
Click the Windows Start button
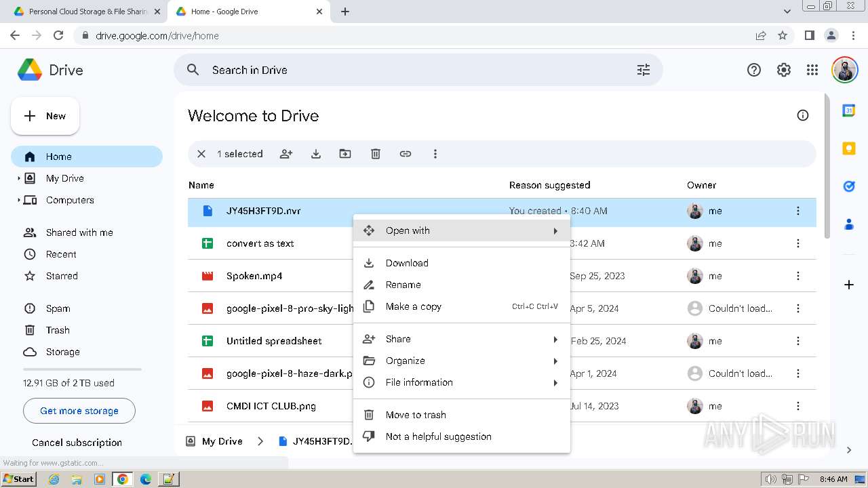point(18,479)
